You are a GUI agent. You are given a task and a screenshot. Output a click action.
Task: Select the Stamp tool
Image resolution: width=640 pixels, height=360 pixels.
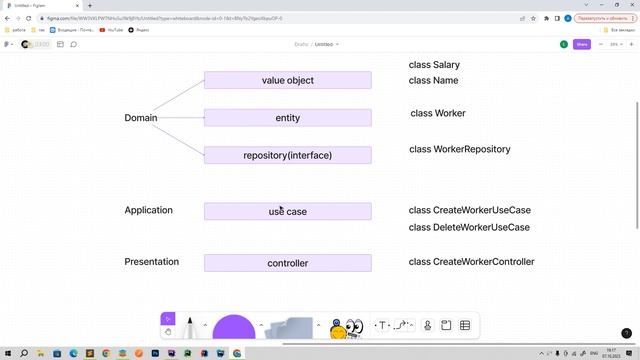427,325
